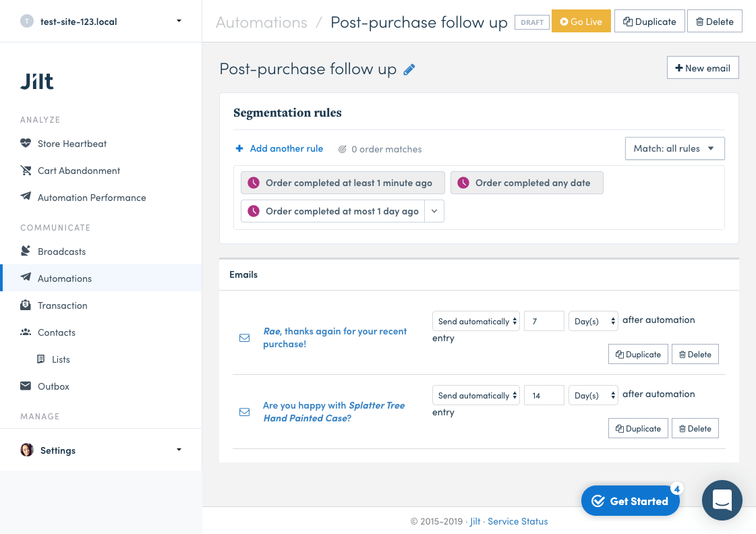Click the pencil edit icon beside title
Screen dimensions: 756x534
point(409,69)
